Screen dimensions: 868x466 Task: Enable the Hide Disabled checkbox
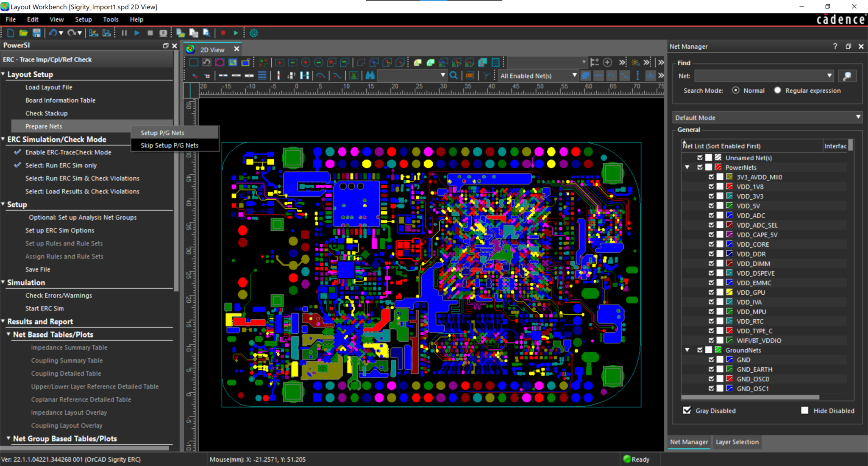coord(804,410)
